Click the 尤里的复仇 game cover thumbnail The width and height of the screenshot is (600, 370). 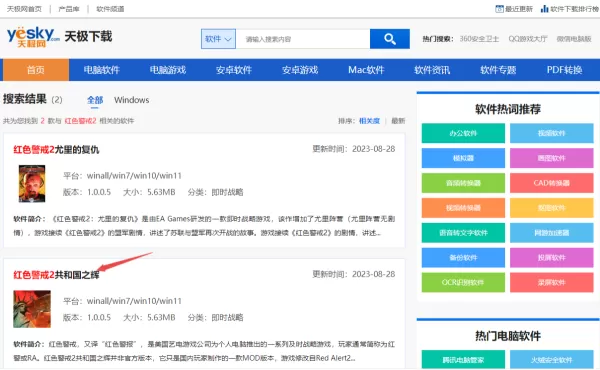point(32,183)
